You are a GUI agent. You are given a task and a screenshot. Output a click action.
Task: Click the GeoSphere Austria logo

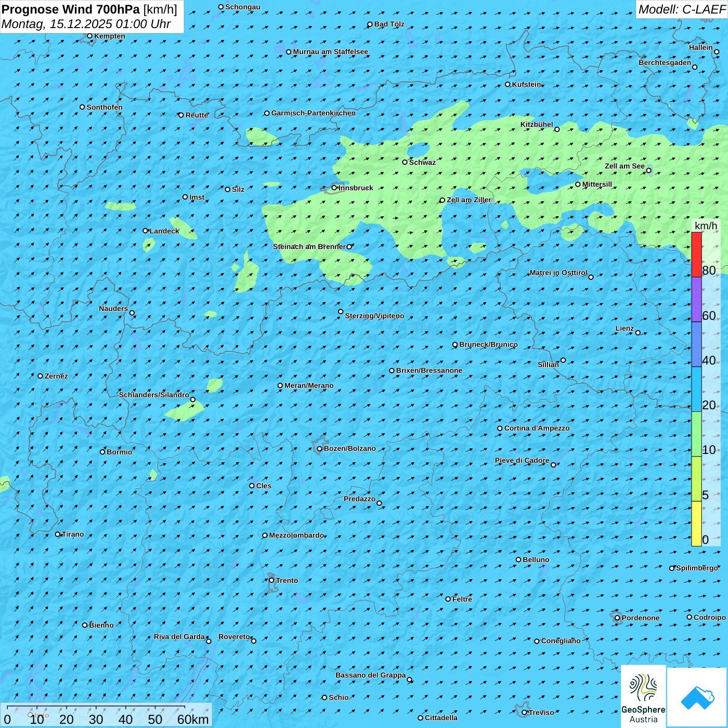(643, 697)
